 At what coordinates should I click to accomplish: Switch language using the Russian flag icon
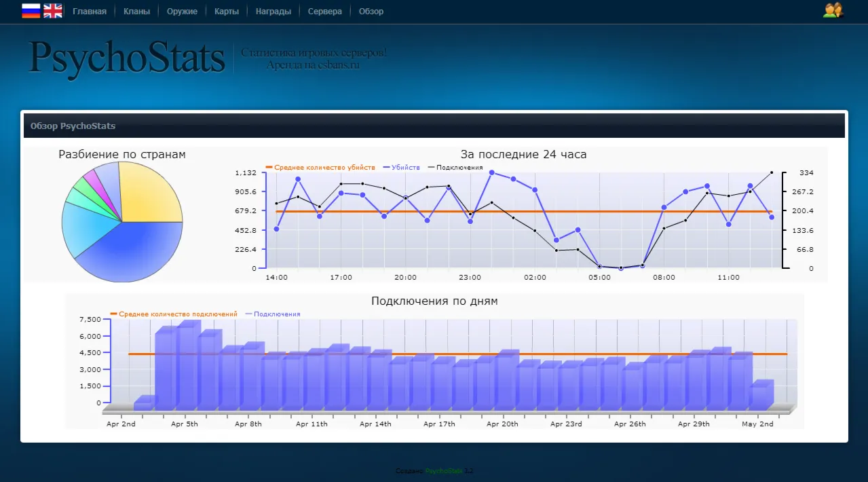[x=31, y=10]
